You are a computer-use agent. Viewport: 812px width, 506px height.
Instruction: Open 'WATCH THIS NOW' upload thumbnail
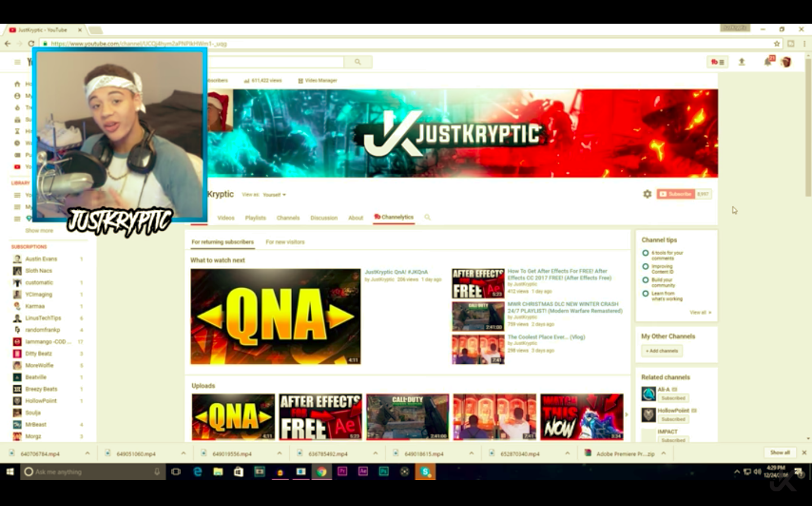click(582, 417)
